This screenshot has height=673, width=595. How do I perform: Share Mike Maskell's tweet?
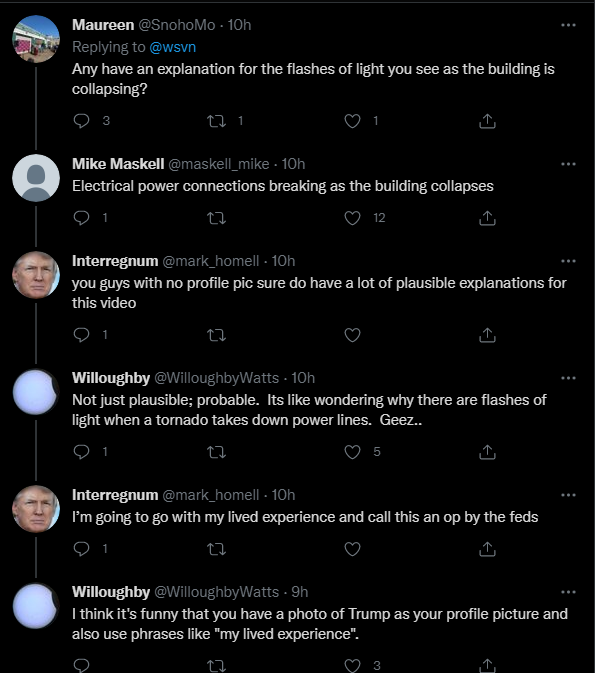point(487,218)
